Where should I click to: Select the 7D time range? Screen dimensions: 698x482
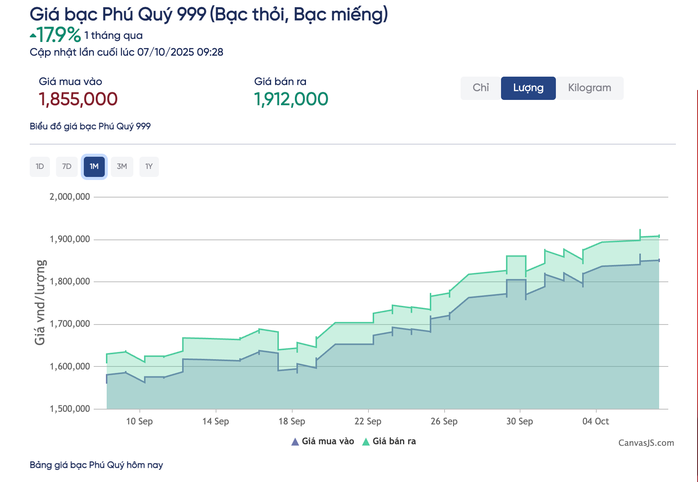click(67, 166)
